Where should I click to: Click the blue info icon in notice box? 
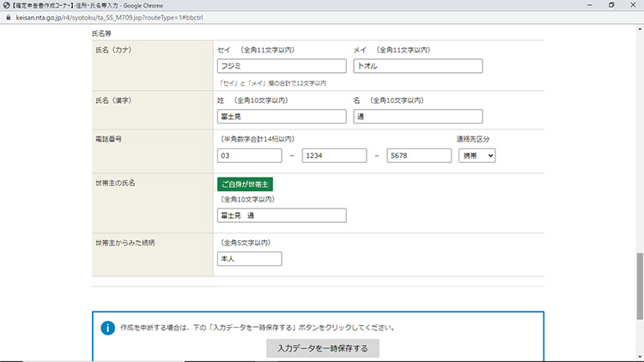pyautogui.click(x=108, y=328)
